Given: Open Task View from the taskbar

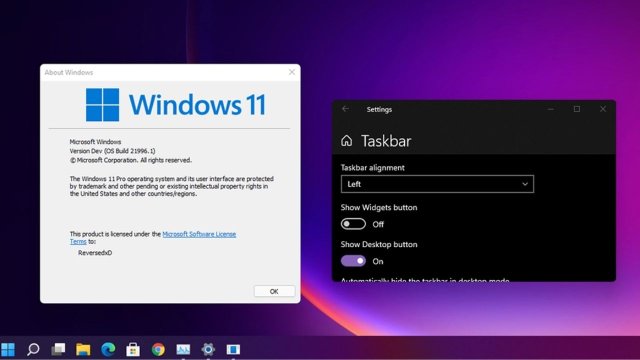Looking at the screenshot, I should pos(58,349).
